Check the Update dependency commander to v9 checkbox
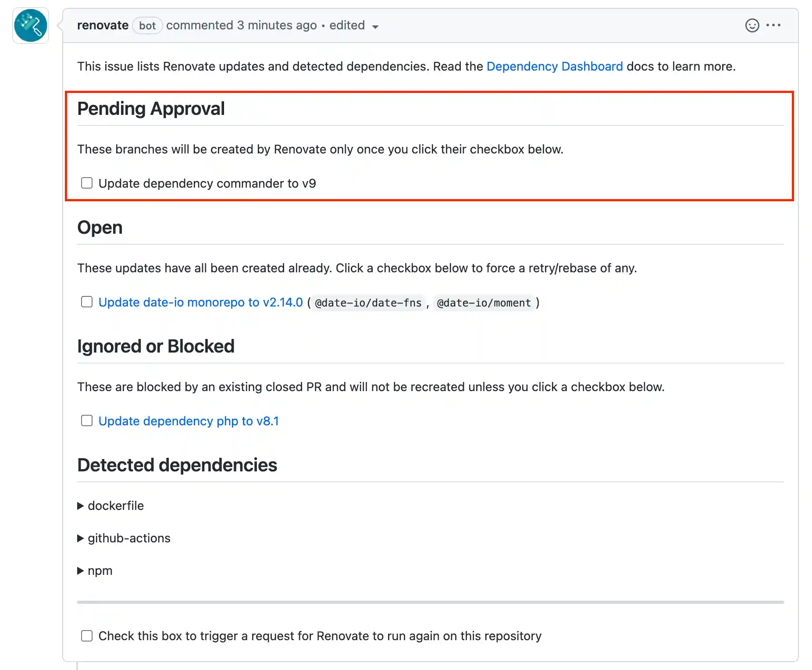The height and width of the screenshot is (670, 812). click(x=86, y=182)
